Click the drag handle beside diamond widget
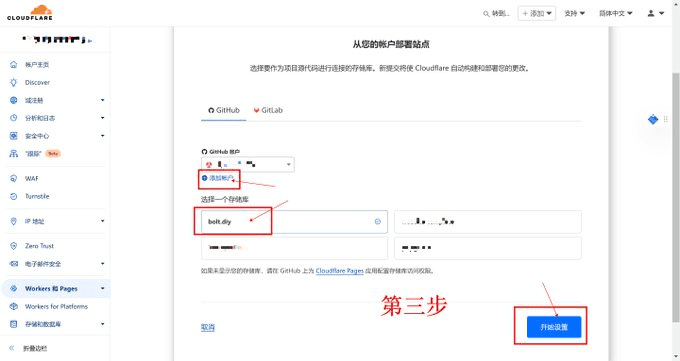The height and width of the screenshot is (361, 680). (x=666, y=119)
